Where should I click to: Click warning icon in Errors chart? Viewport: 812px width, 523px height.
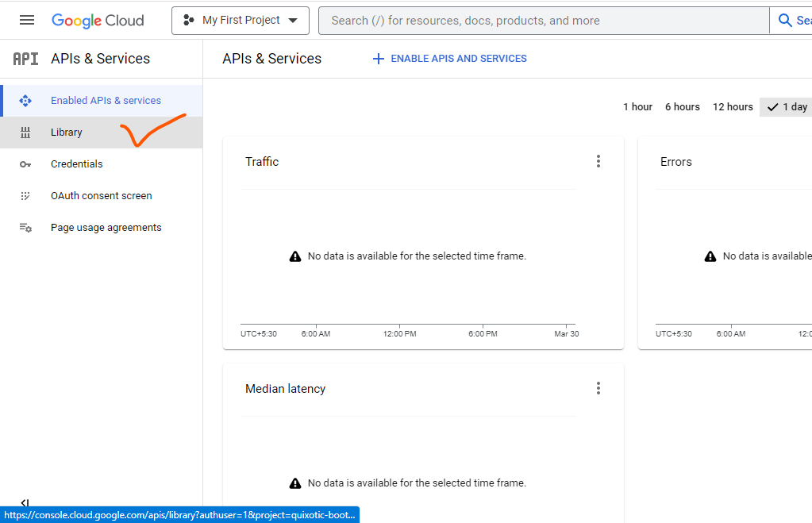(710, 256)
